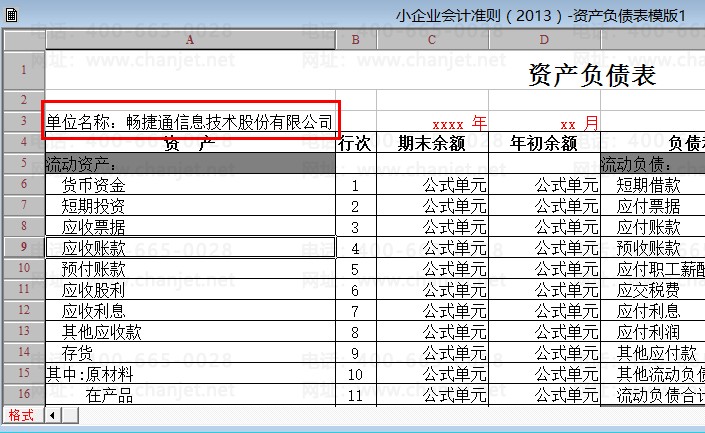The width and height of the screenshot is (705, 433).
Task: Select the 应付利息 cell
Action: 653,311
